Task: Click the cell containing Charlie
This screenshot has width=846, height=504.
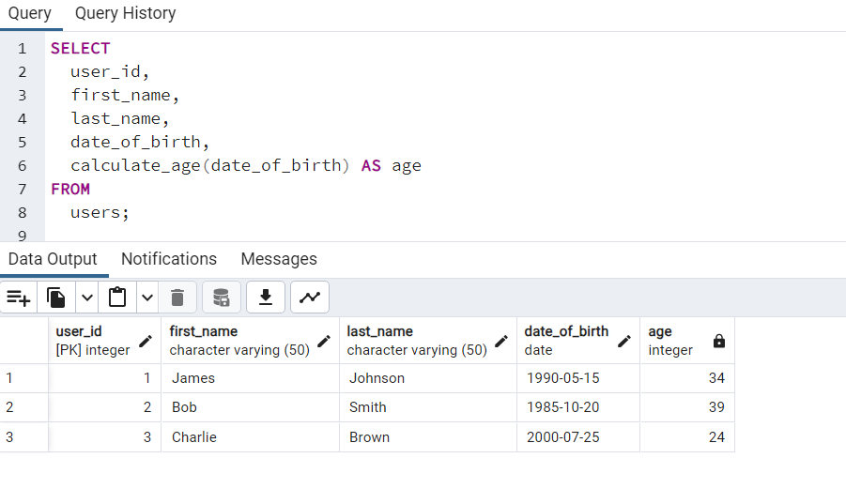Action: (194, 437)
